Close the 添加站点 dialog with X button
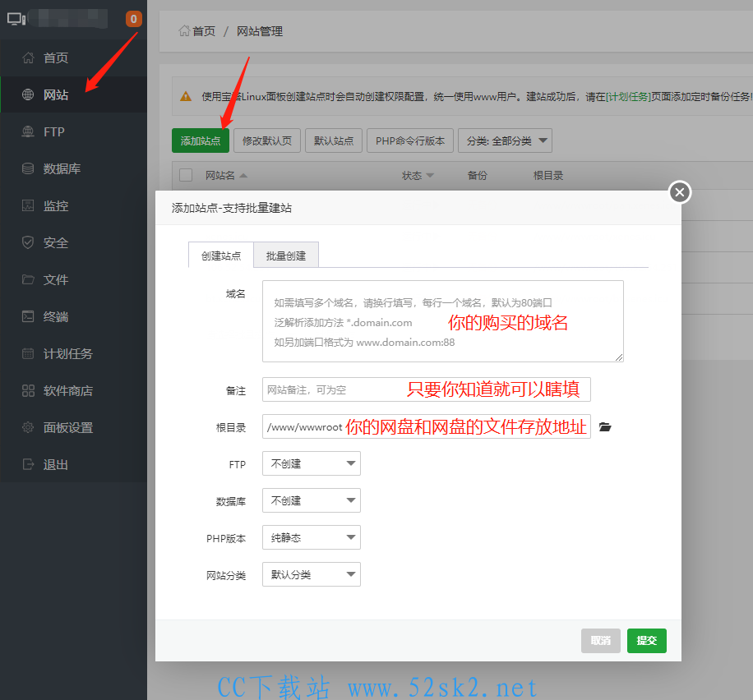This screenshot has height=700, width=753. (680, 192)
